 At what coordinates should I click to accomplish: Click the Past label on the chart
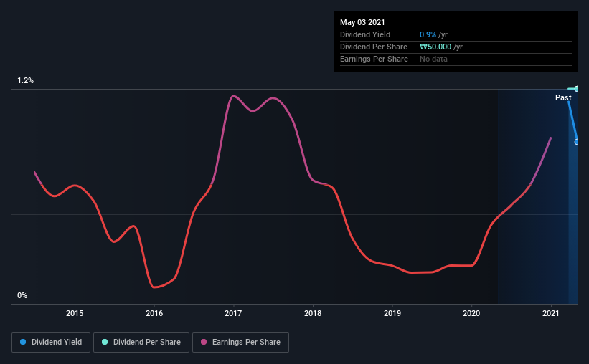tap(563, 97)
